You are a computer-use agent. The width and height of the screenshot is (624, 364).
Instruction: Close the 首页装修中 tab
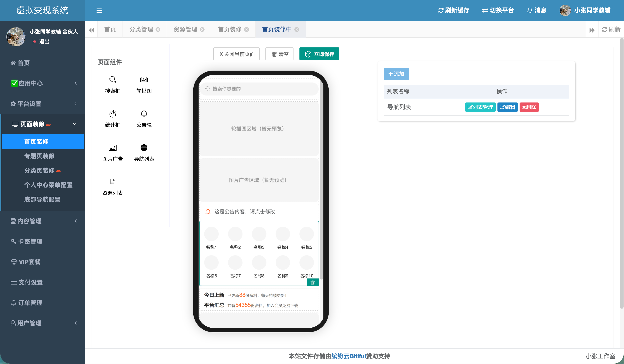point(297,30)
